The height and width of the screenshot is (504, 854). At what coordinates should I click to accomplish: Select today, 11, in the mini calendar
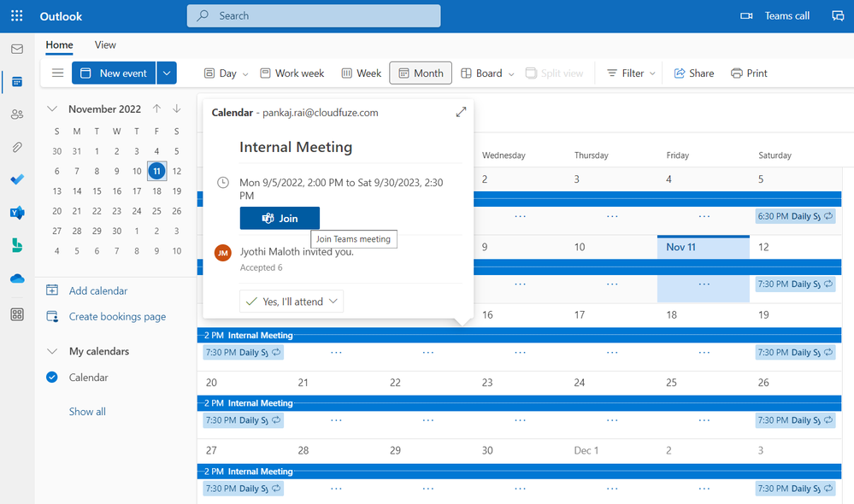[156, 171]
